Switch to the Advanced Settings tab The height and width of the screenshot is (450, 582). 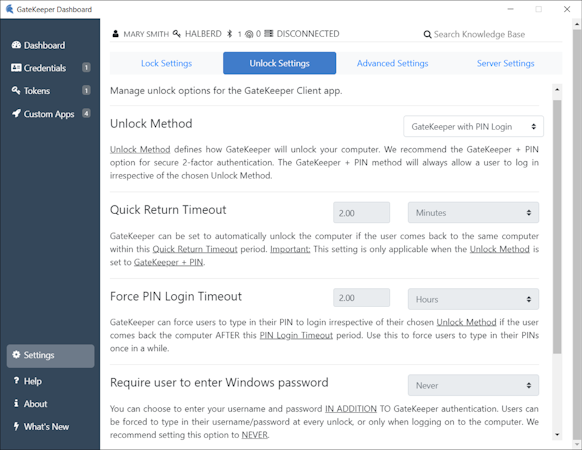pyautogui.click(x=392, y=63)
